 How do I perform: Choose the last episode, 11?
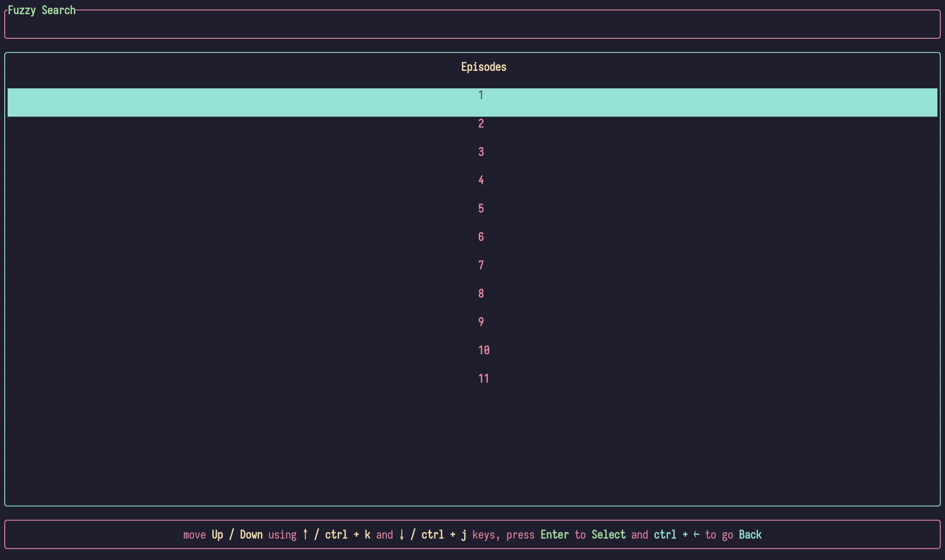tap(483, 379)
